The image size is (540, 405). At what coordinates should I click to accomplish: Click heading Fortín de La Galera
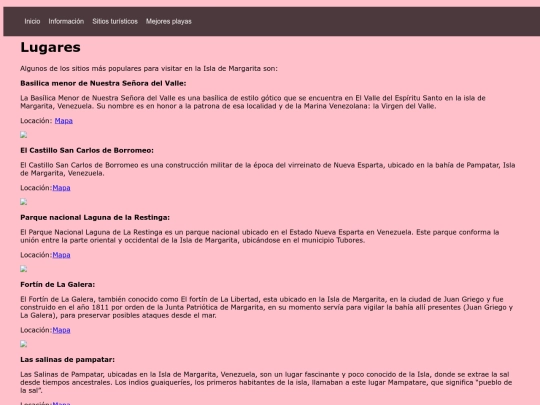click(58, 285)
